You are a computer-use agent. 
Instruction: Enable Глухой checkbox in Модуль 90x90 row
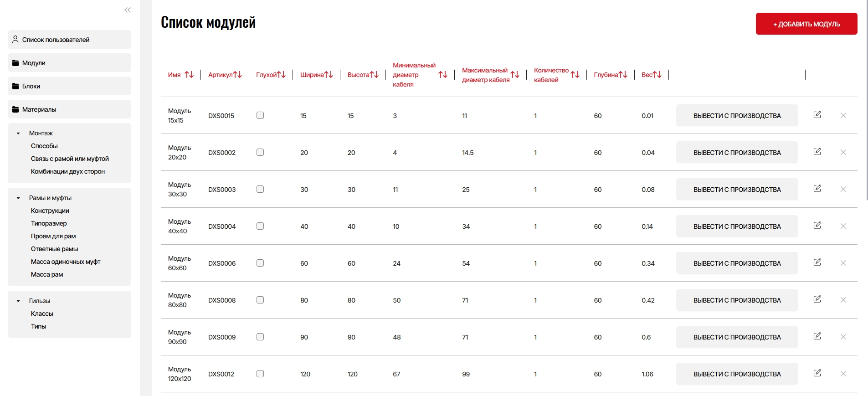260,337
